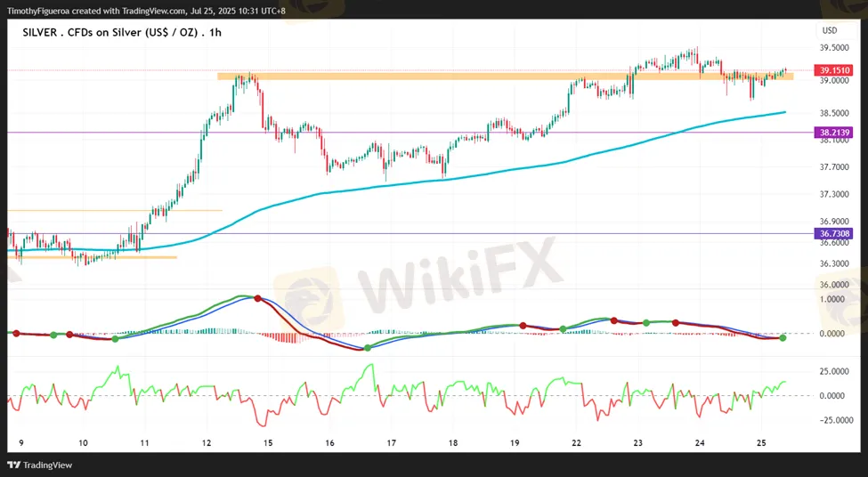Click date label 17 on time axis
The width and height of the screenshot is (868, 477).
(392, 443)
